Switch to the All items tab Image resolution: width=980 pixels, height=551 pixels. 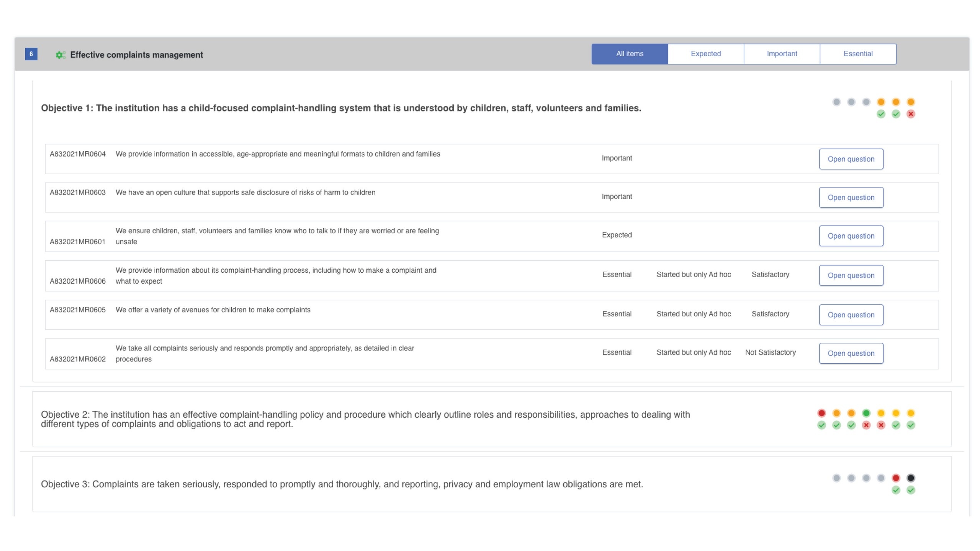point(629,54)
